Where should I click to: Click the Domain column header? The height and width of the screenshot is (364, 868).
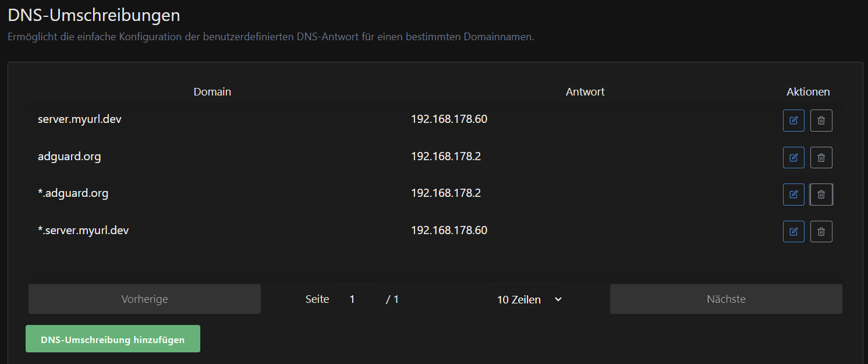[212, 92]
